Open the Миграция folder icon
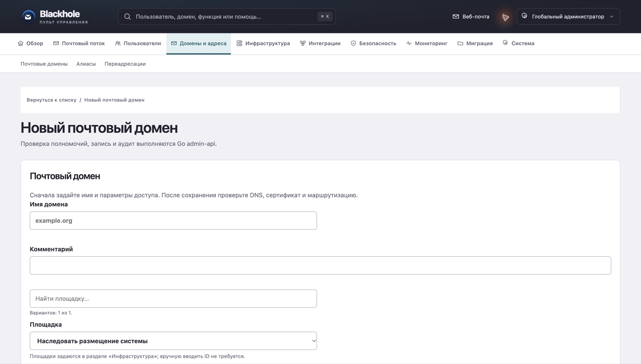The image size is (641, 364). (x=460, y=43)
